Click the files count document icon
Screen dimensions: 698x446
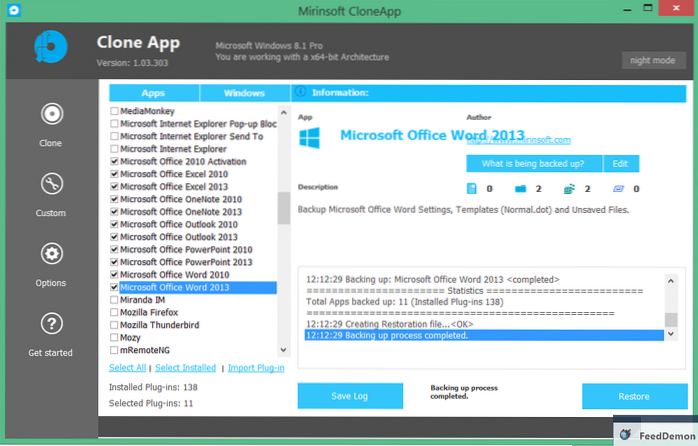pos(471,188)
